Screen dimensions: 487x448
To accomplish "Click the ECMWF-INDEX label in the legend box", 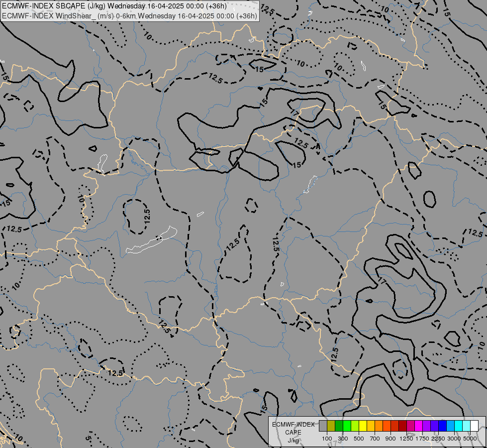I will pyautogui.click(x=293, y=425).
